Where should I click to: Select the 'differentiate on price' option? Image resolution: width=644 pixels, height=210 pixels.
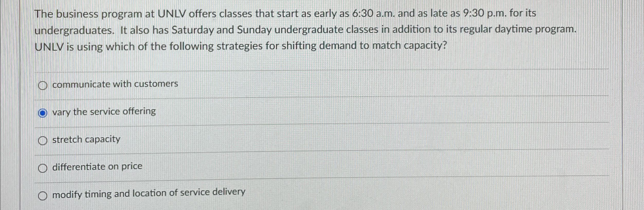point(43,168)
